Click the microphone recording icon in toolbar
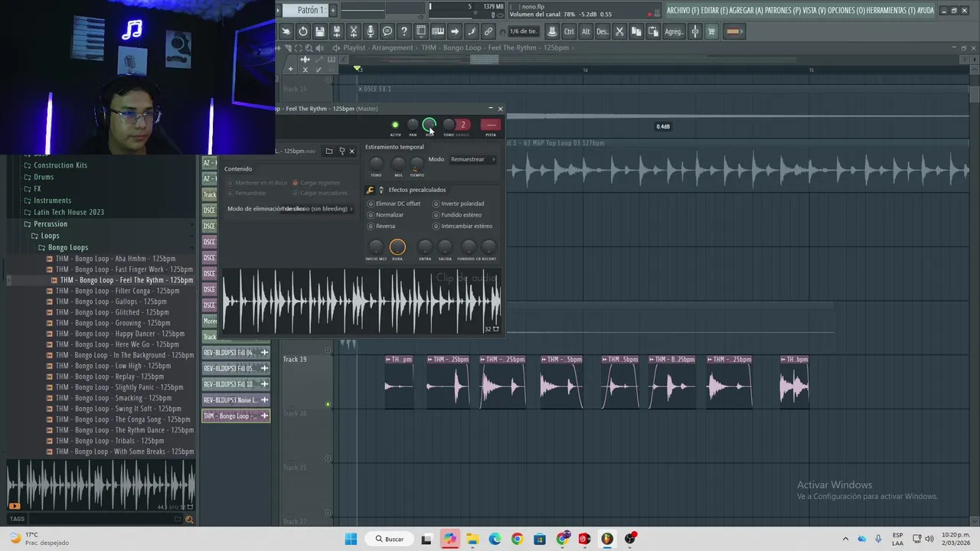This screenshot has width=980, height=551. pyautogui.click(x=371, y=31)
